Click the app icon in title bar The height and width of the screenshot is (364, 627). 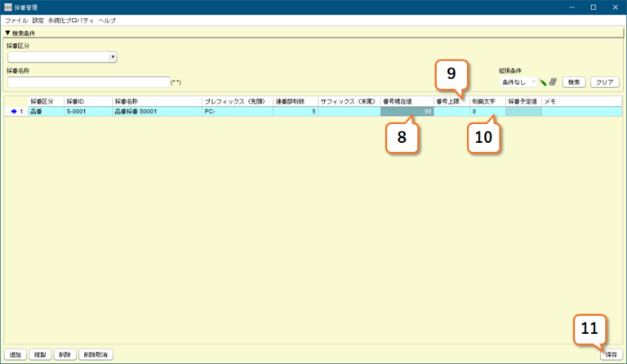point(7,7)
